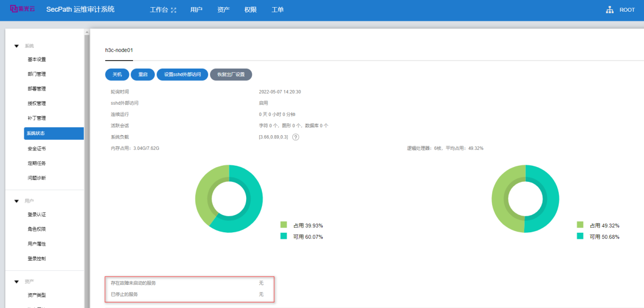Screen dimensions: 644x308
Task: Open 基本设置 in the sidebar
Action: coord(37,59)
